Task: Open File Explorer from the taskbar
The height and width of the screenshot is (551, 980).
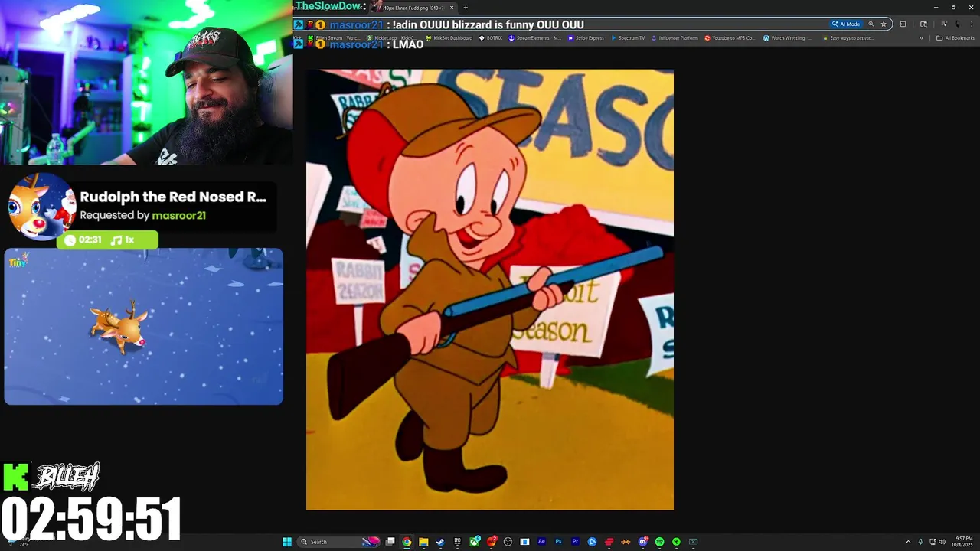Action: click(x=423, y=542)
